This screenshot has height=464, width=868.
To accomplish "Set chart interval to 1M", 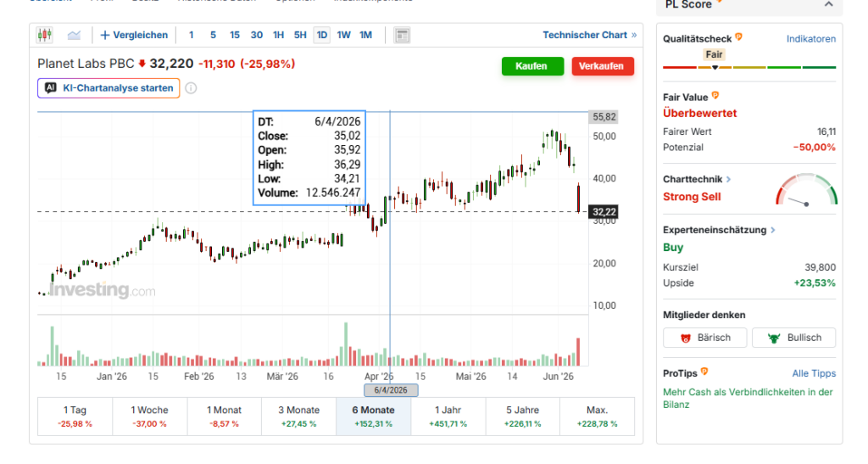I will point(366,35).
